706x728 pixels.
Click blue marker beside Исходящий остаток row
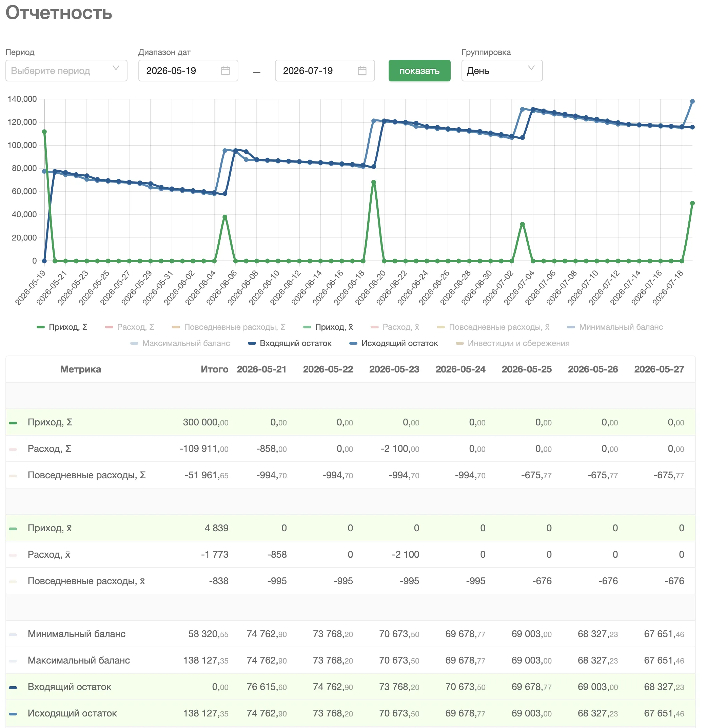(13, 714)
